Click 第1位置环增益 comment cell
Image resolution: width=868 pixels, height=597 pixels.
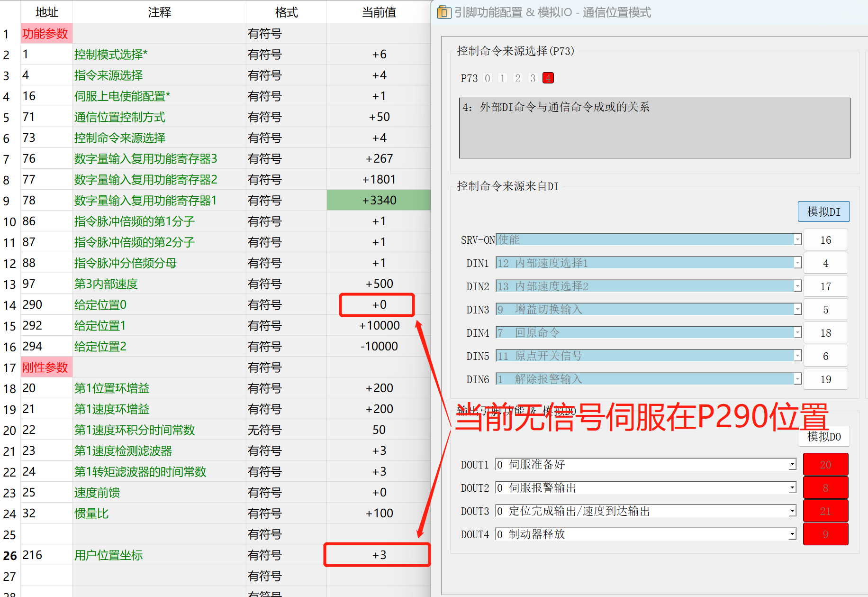click(159, 388)
